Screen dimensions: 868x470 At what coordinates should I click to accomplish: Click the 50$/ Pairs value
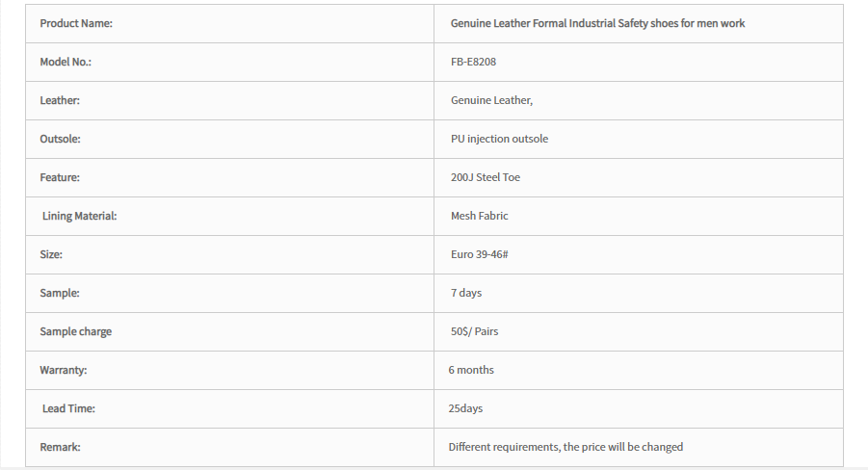tap(474, 331)
